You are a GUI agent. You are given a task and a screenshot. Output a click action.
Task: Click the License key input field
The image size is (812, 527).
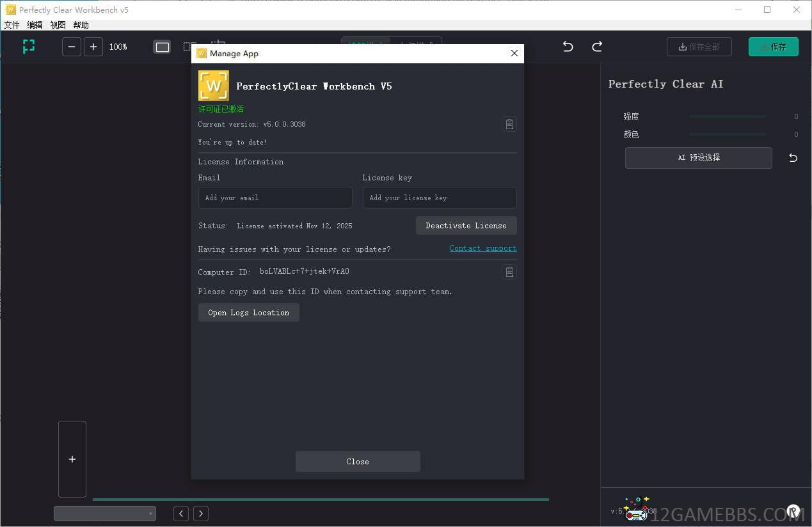click(x=440, y=198)
